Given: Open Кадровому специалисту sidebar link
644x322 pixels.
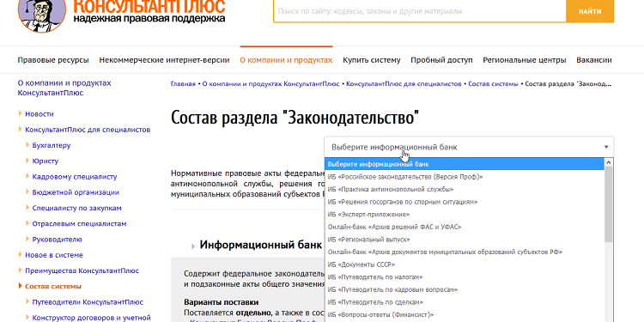Looking at the screenshot, I should (75, 177).
